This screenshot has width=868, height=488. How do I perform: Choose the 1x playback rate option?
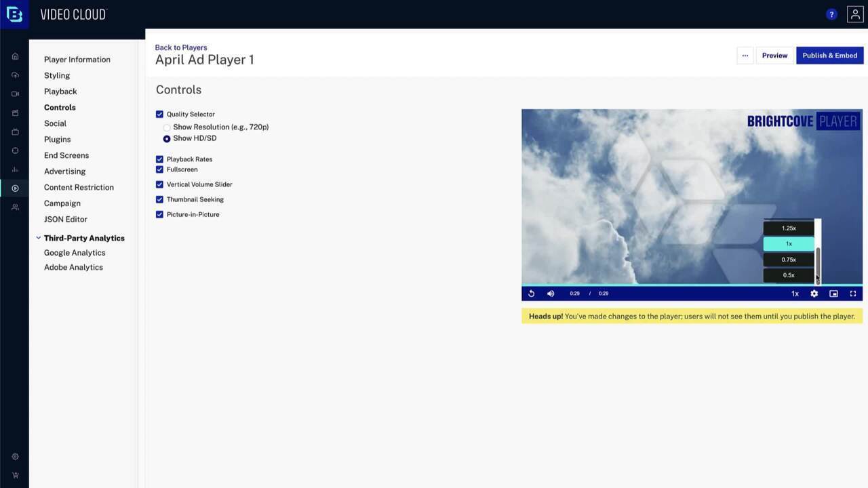point(789,244)
